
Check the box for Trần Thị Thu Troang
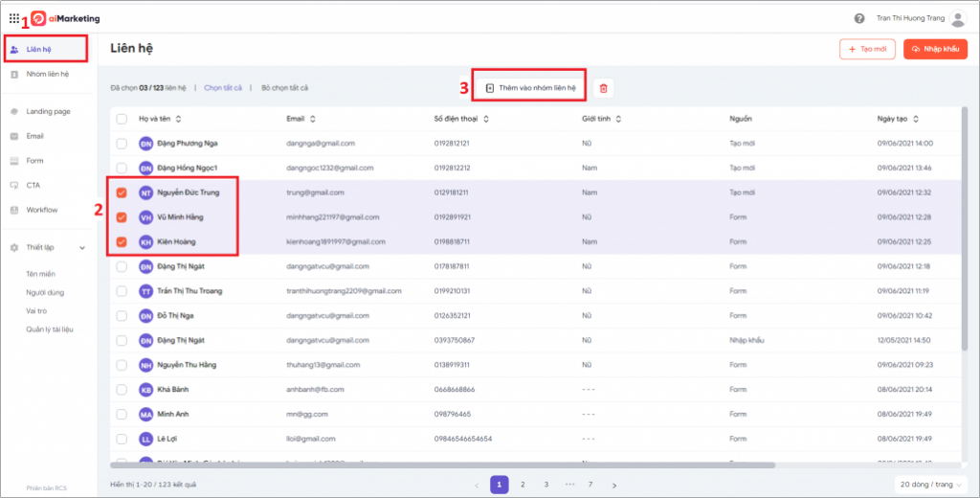coord(122,291)
